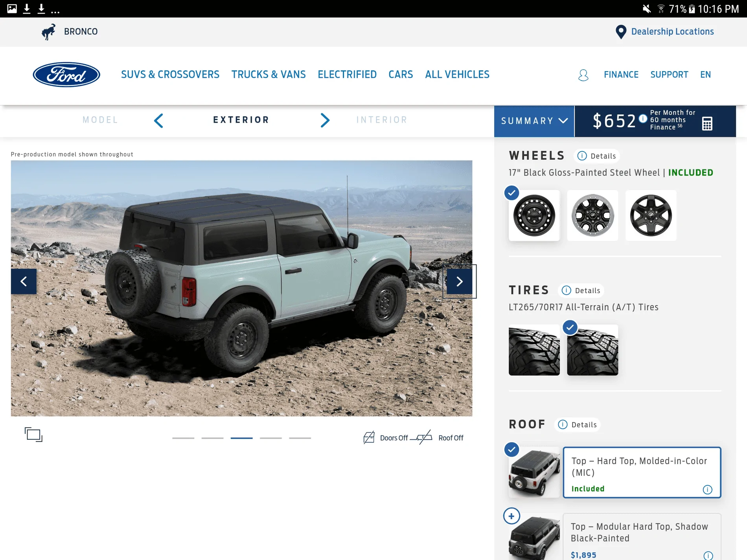Open info icon on Modular Hard Top card

click(x=708, y=555)
